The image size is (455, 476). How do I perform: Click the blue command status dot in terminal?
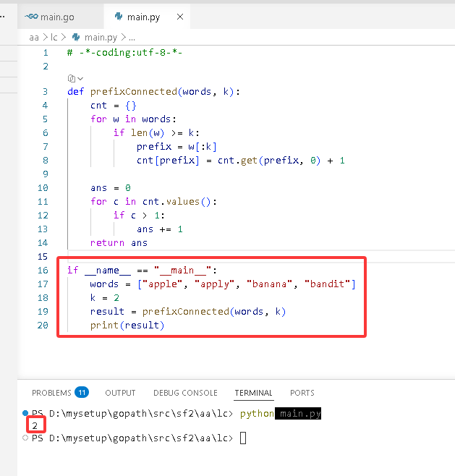tap(25, 413)
